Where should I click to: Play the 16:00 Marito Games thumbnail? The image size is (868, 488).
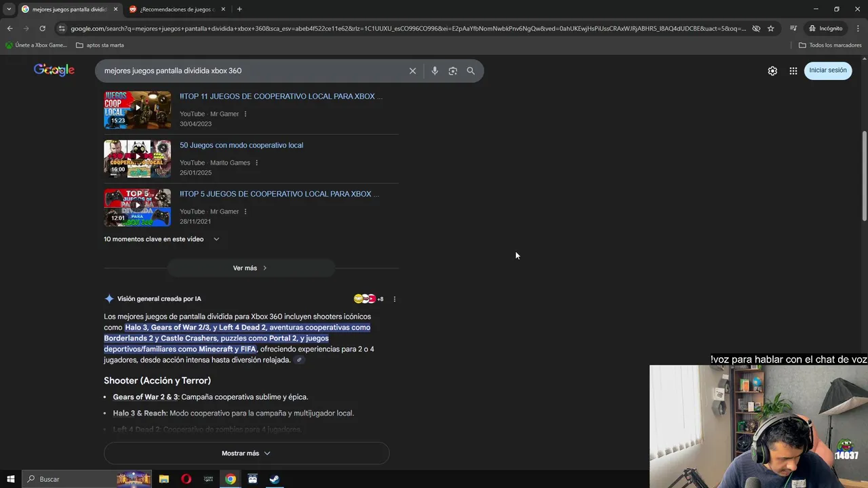138,159
